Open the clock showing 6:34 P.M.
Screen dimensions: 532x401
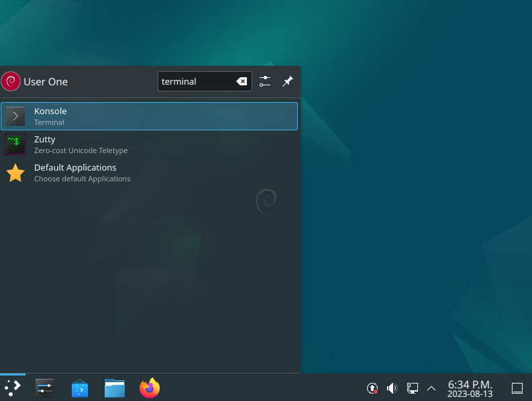pyautogui.click(x=470, y=384)
